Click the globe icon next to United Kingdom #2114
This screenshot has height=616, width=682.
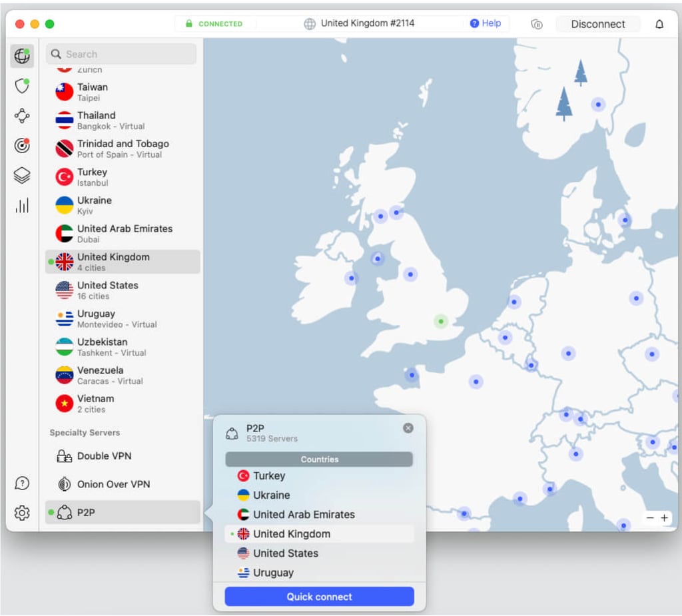coord(310,24)
